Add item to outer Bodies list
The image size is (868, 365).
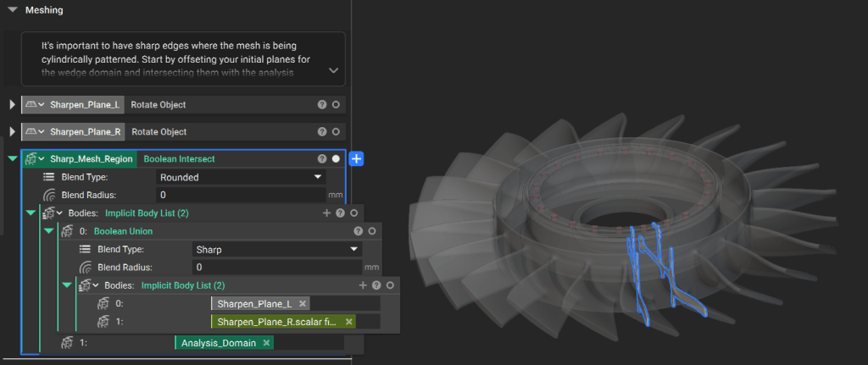tap(326, 213)
